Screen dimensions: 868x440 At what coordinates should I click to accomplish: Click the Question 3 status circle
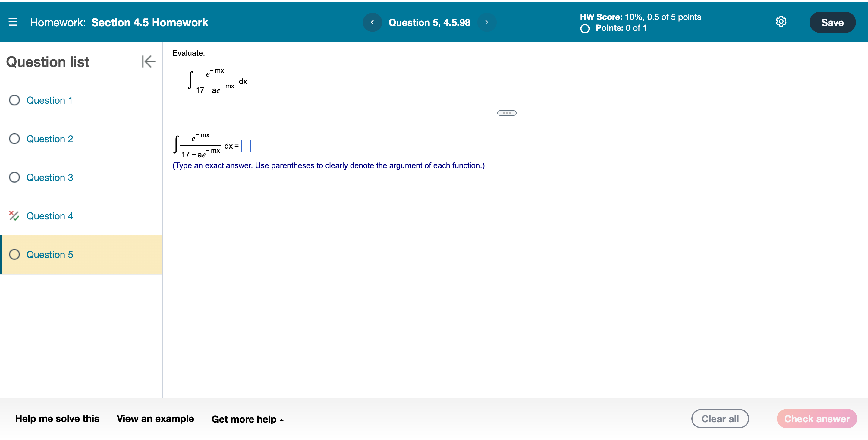point(14,177)
